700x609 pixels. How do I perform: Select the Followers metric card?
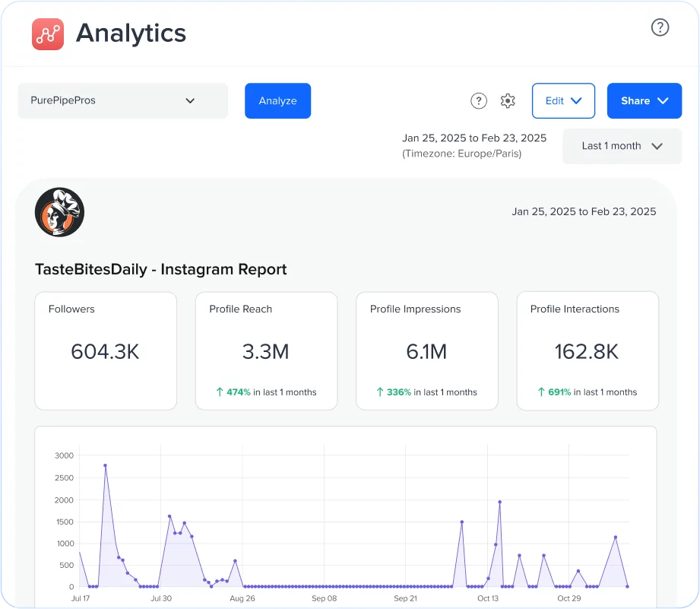pyautogui.click(x=105, y=350)
